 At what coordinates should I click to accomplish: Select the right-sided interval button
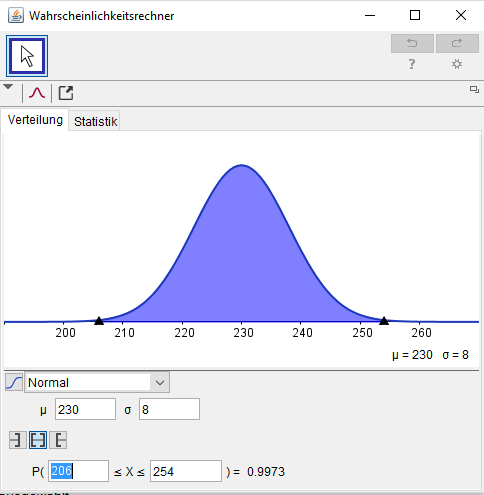click(58, 440)
